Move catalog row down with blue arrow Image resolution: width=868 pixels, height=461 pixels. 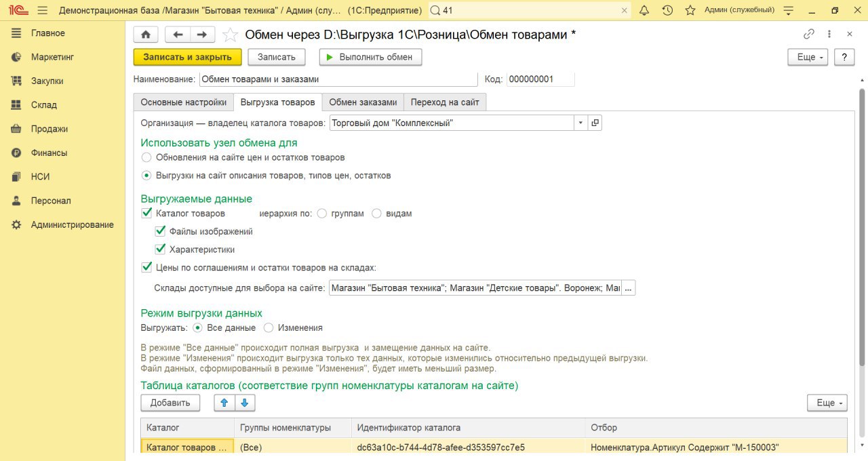[245, 403]
